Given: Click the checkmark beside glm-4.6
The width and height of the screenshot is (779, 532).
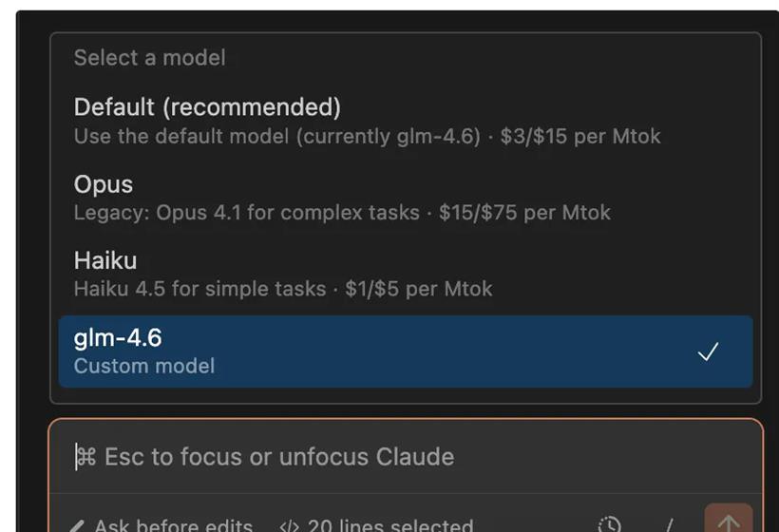Looking at the screenshot, I should tap(708, 352).
